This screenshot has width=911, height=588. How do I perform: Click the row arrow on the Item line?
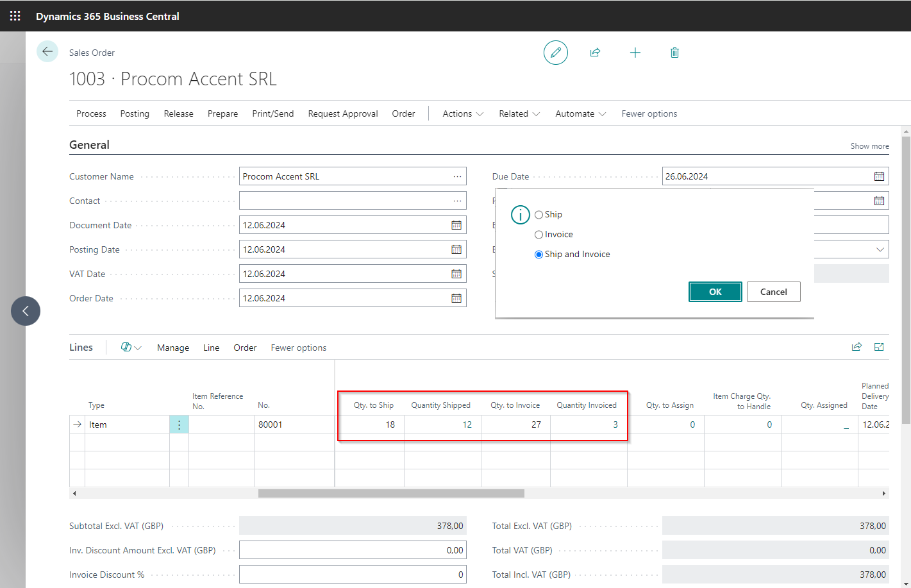point(78,424)
